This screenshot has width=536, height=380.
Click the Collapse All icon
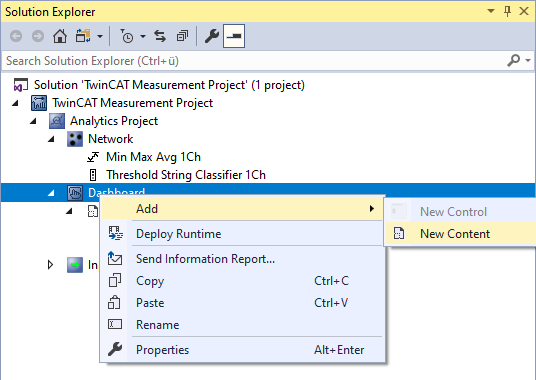[182, 36]
